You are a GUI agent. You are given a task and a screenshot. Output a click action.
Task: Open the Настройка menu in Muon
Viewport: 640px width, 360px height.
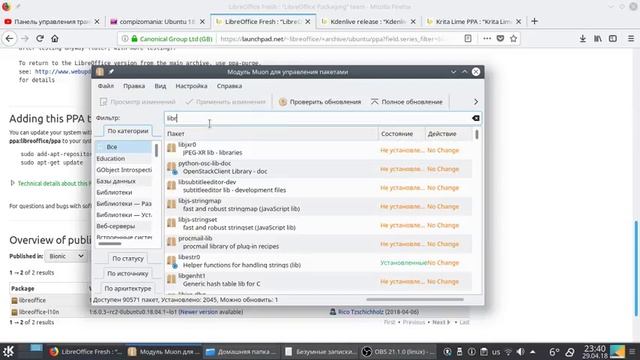tap(191, 86)
